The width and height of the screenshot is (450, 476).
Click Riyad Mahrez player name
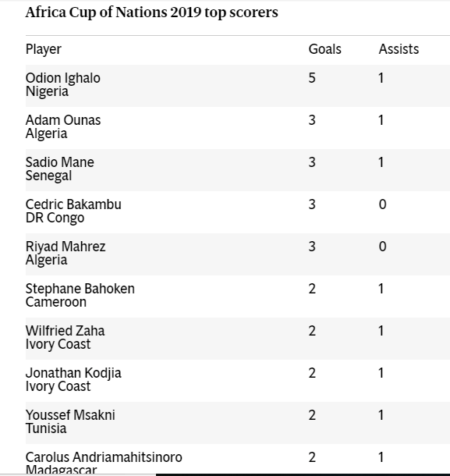point(66,247)
